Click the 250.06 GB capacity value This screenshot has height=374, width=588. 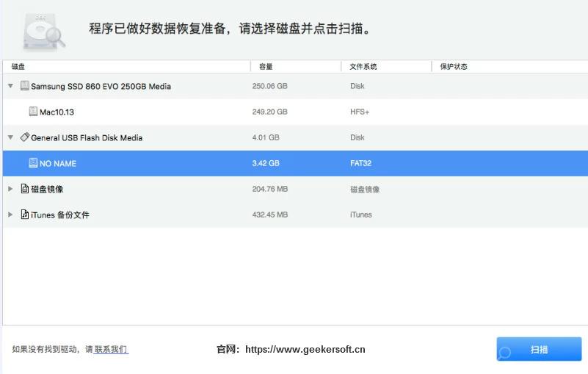coord(269,86)
